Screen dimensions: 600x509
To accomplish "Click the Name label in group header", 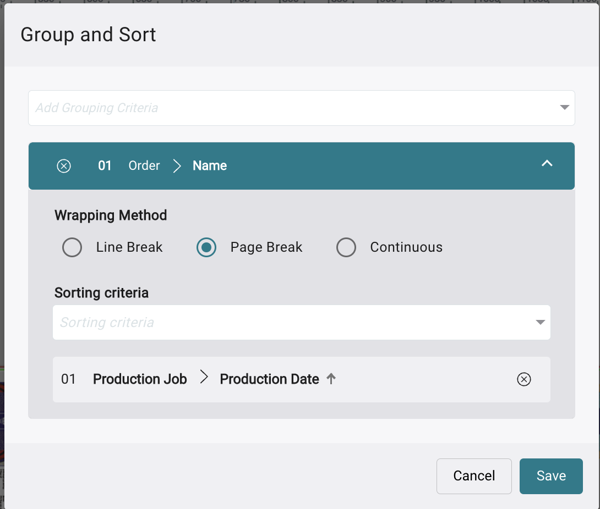I will tap(210, 166).
